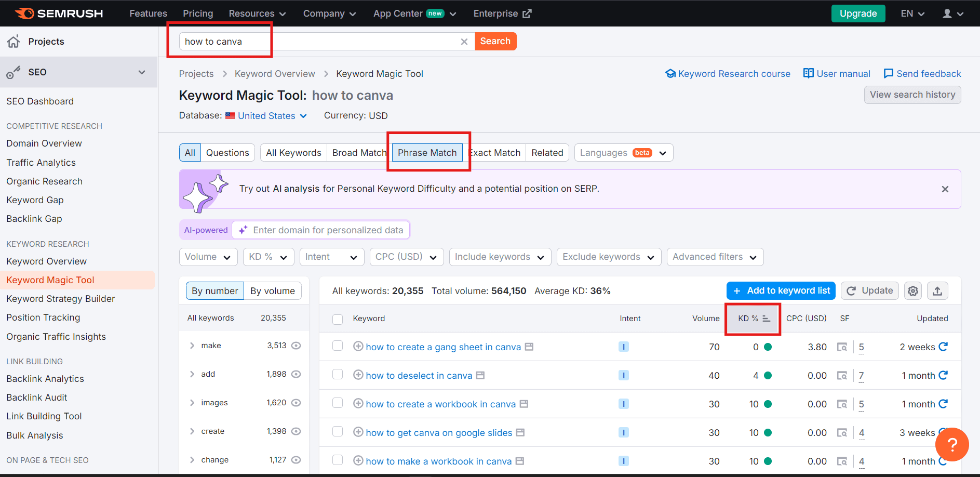Expand the 'images' keyword group
The width and height of the screenshot is (980, 477).
click(x=192, y=403)
